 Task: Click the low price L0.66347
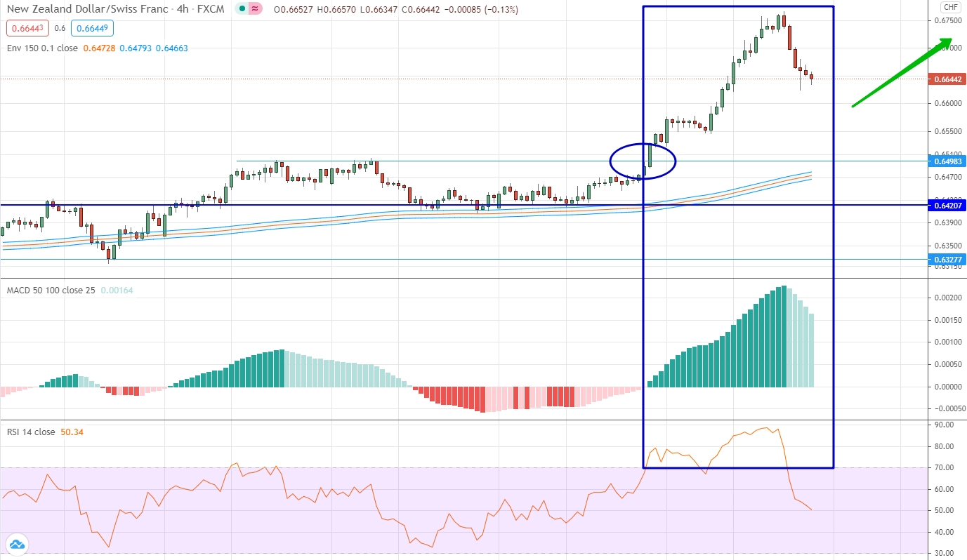pos(379,9)
